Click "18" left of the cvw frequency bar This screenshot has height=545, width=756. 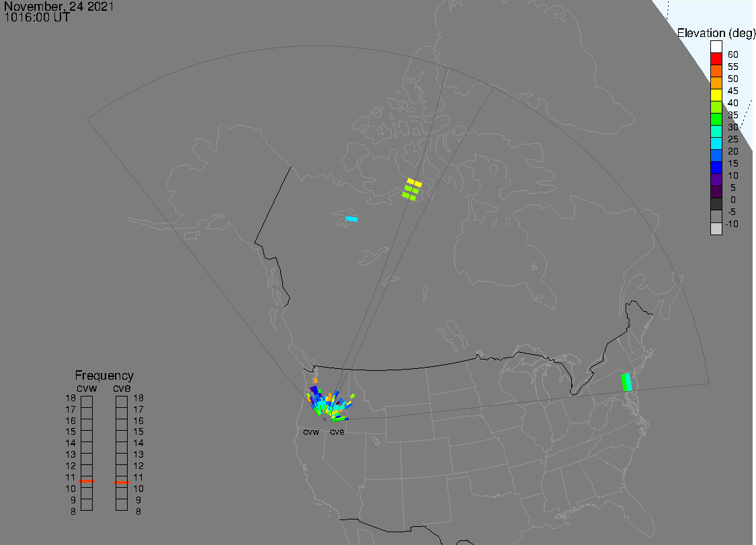pyautogui.click(x=71, y=399)
